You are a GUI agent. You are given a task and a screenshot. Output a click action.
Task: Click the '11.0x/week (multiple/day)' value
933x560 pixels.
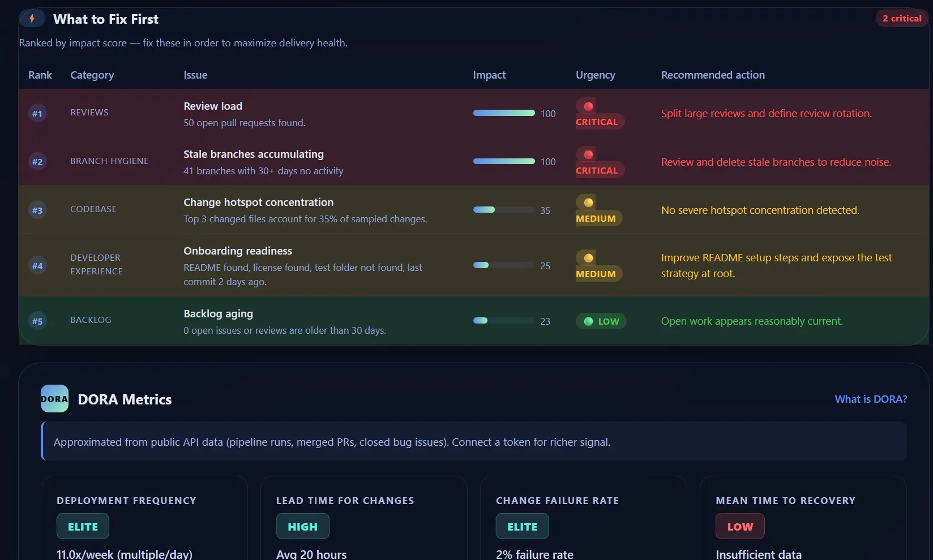(125, 554)
